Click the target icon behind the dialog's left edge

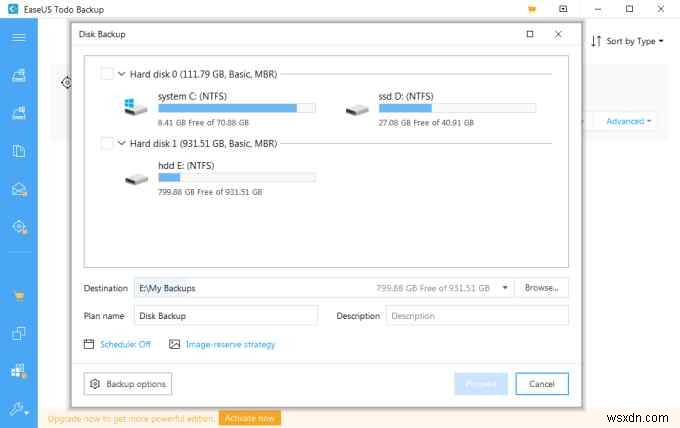[x=66, y=82]
